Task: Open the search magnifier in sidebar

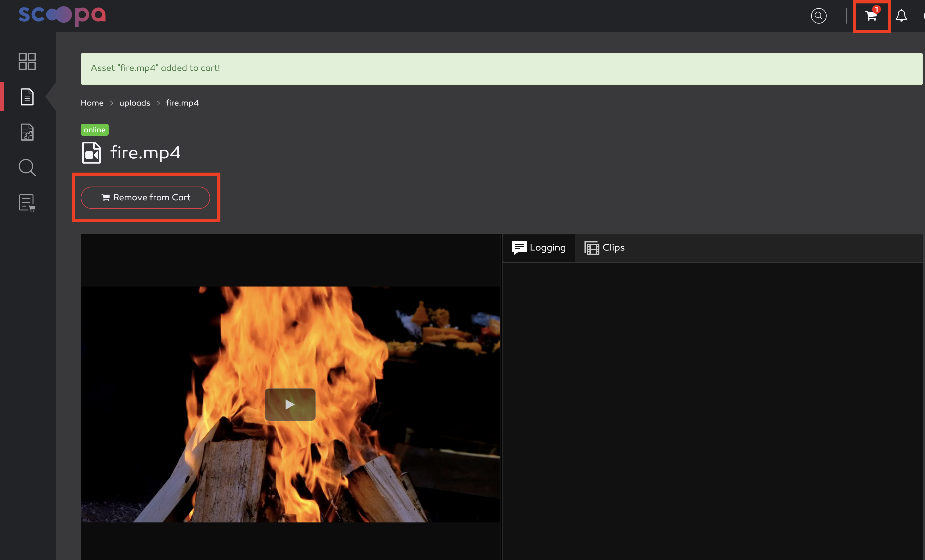Action: click(x=27, y=167)
